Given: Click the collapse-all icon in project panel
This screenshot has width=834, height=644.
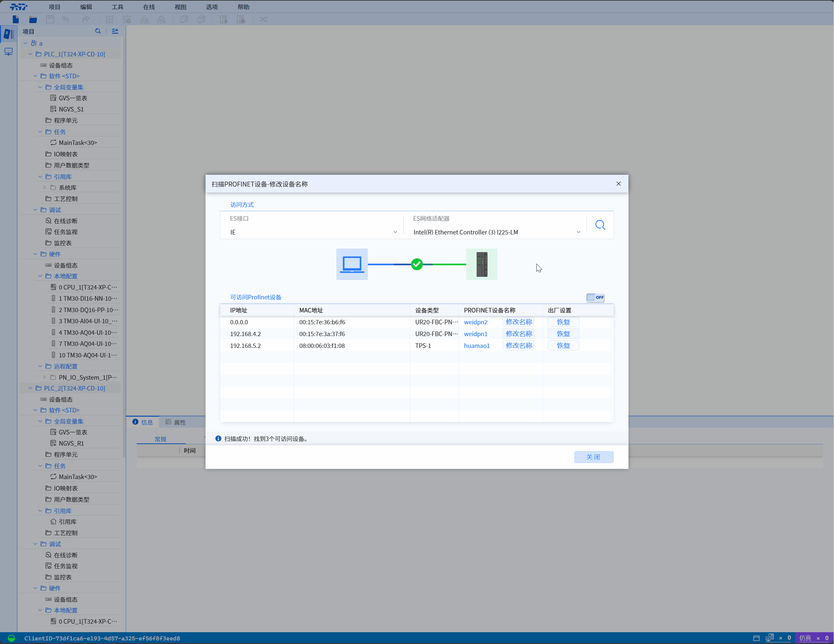Looking at the screenshot, I should [115, 31].
